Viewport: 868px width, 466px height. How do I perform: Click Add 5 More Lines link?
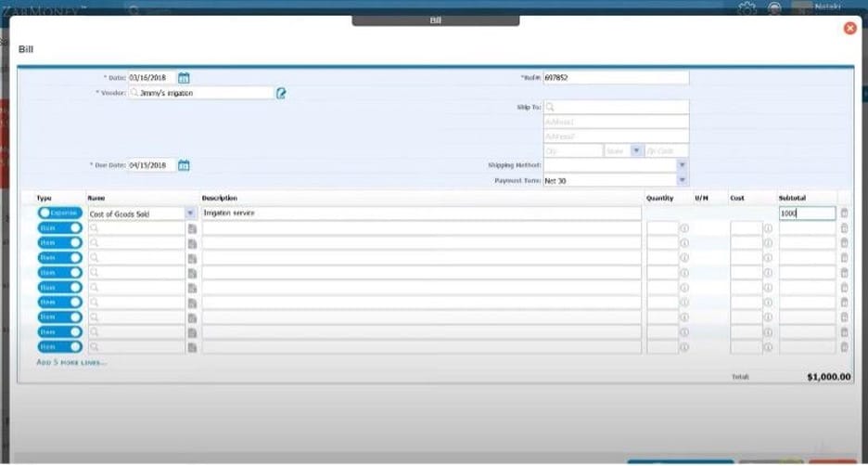[x=71, y=362]
